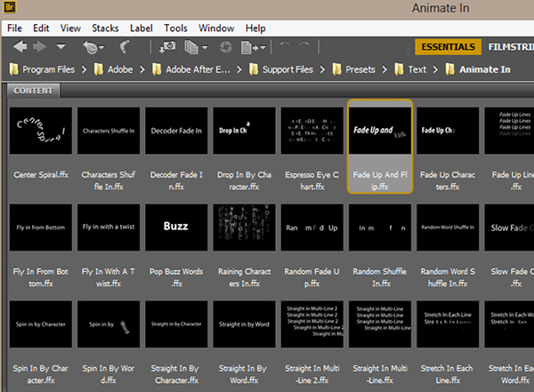Switch to the Essentials workspace
This screenshot has width=534, height=392.
click(448, 47)
